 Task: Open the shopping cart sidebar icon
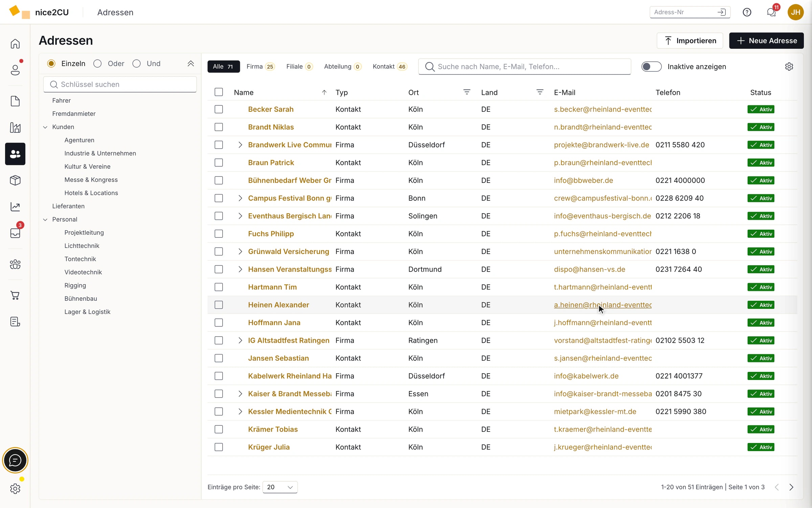15,295
